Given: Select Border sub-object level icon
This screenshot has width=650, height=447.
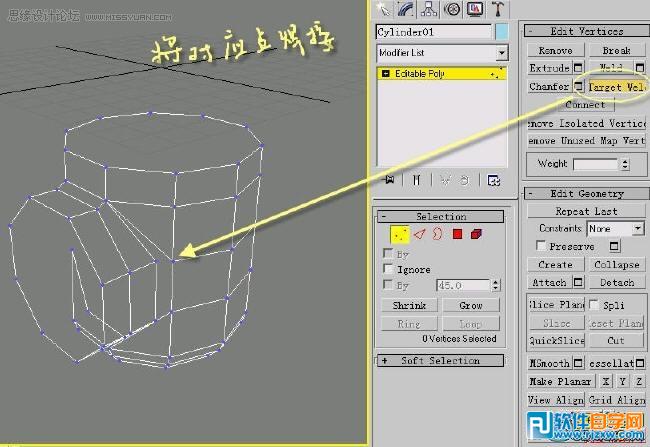Looking at the screenshot, I should 437,234.
